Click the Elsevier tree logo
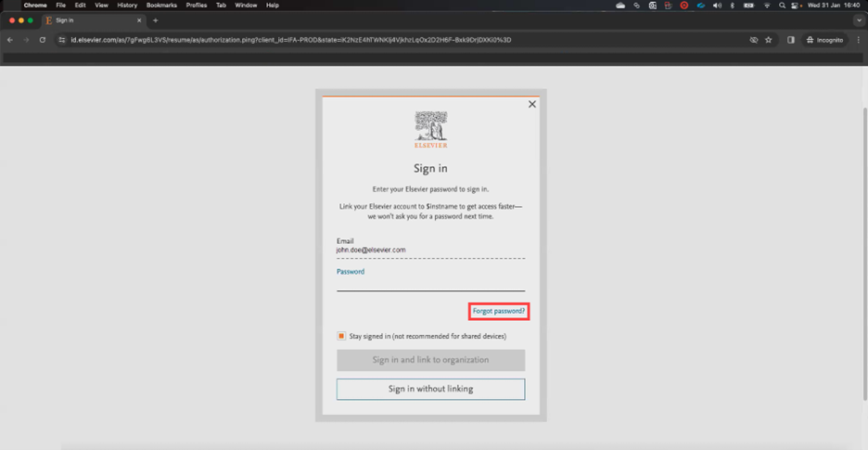 tap(431, 129)
